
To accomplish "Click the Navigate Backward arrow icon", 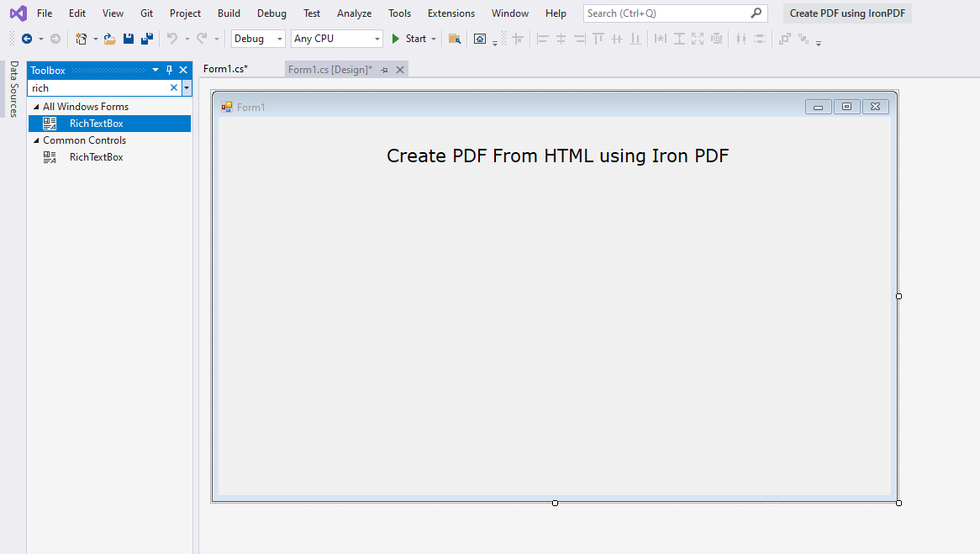I will (27, 39).
